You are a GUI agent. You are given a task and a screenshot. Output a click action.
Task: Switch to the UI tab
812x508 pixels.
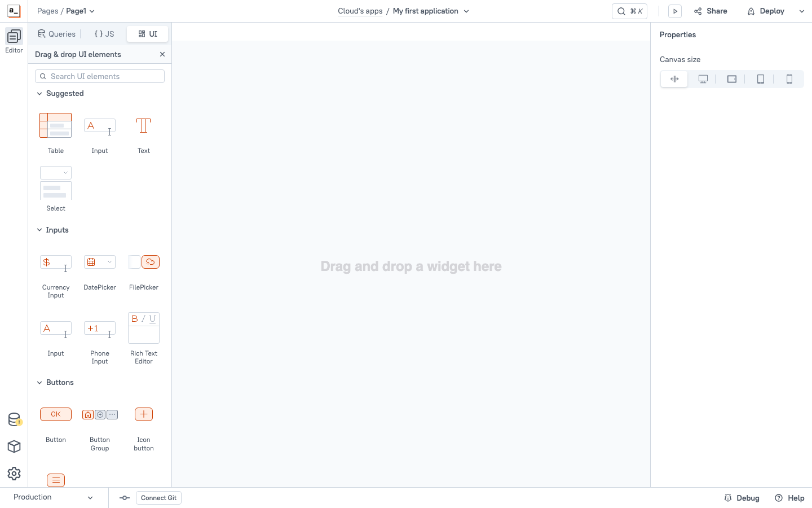pos(148,34)
